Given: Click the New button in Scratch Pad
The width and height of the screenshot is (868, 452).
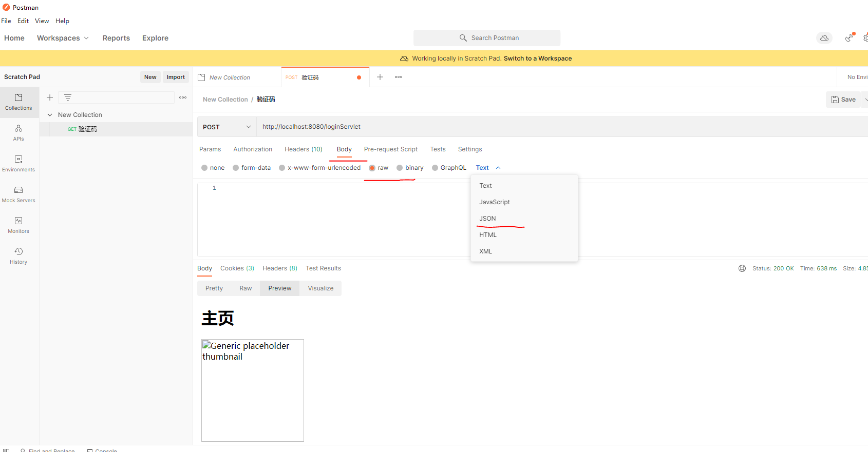Looking at the screenshot, I should tap(150, 77).
